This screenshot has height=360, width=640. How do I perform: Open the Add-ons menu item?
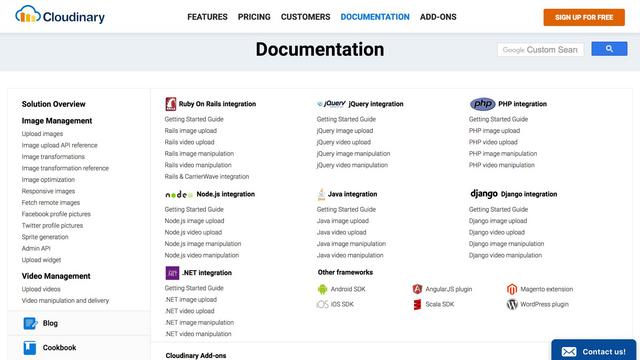point(438,17)
